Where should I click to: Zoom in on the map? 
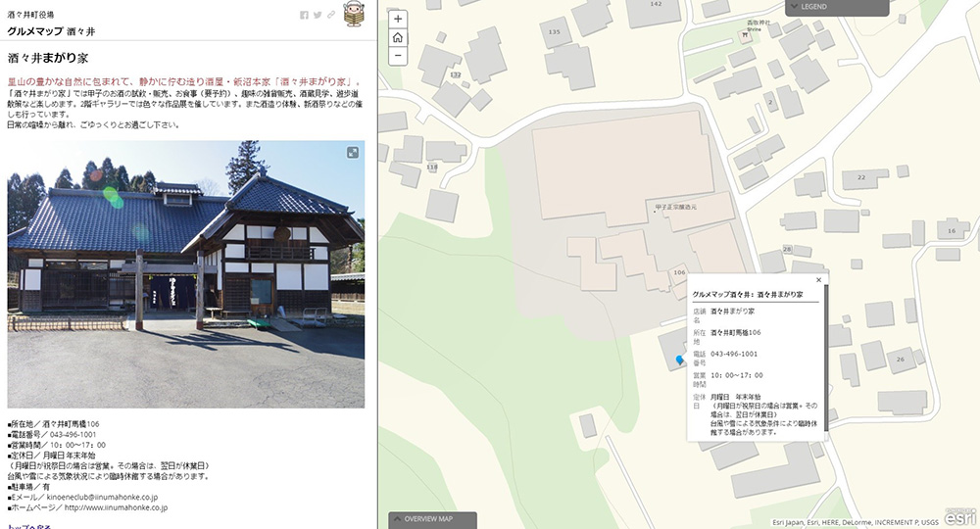coord(398,19)
